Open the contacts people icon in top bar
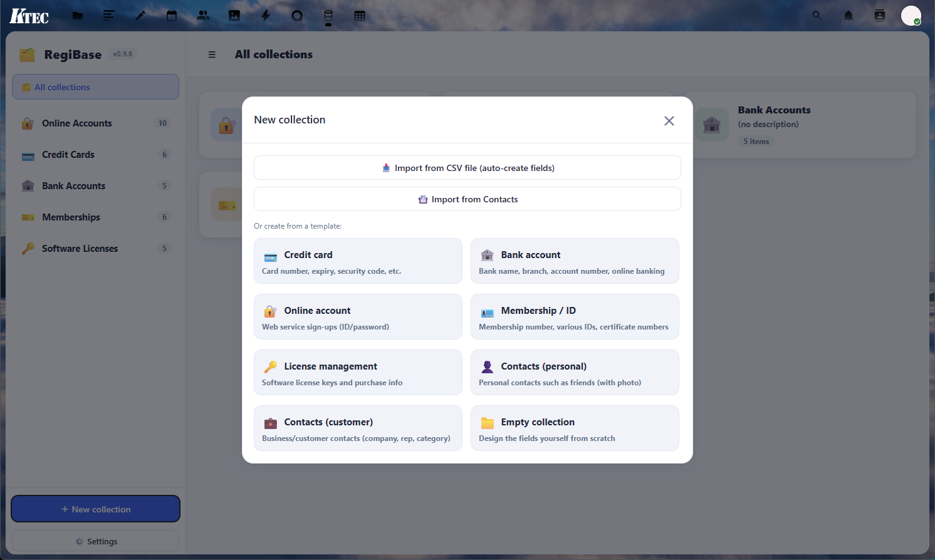Viewport: 935px width, 560px height. point(203,16)
